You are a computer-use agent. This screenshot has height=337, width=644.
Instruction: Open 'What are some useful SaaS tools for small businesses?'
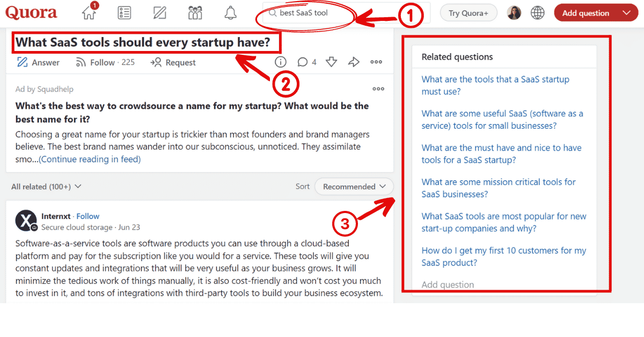click(x=502, y=120)
